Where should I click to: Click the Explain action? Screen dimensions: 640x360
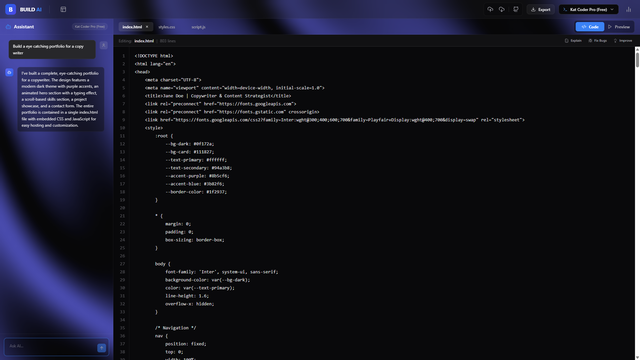tap(573, 41)
